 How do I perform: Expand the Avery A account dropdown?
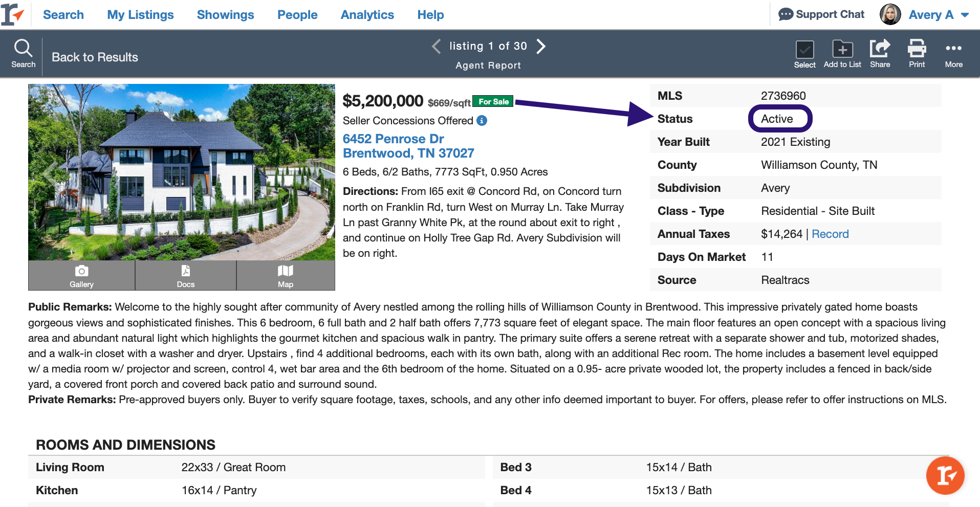pyautogui.click(x=965, y=15)
